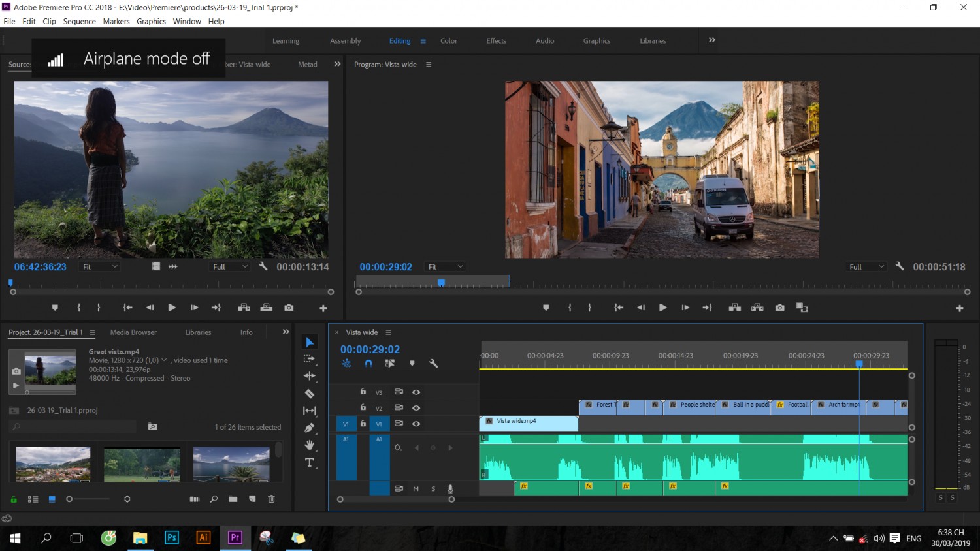Toggle V2 track lock
This screenshot has width=980, height=551.
click(x=363, y=407)
